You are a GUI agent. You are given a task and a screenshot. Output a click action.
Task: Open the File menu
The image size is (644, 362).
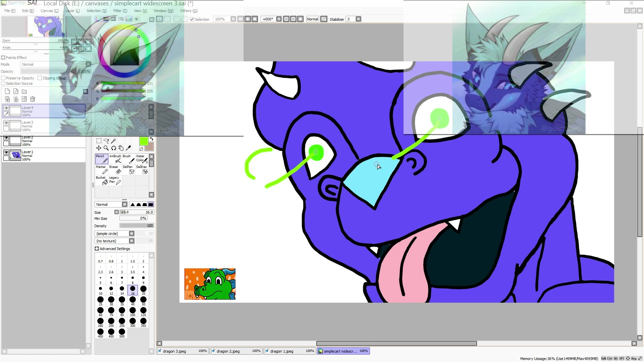[x=10, y=11]
